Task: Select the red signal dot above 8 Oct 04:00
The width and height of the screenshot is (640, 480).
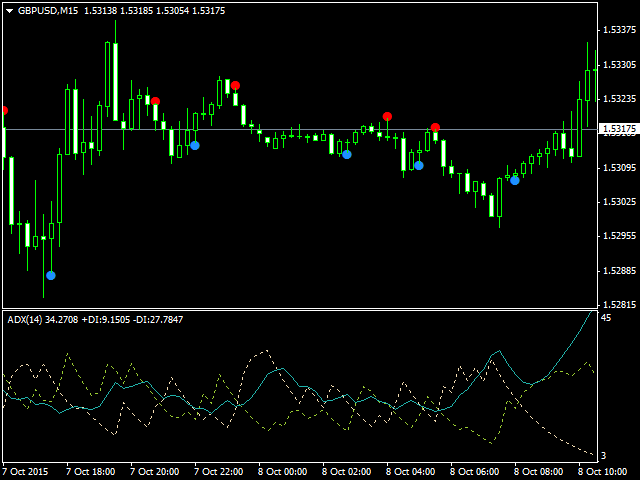Action: click(x=387, y=117)
